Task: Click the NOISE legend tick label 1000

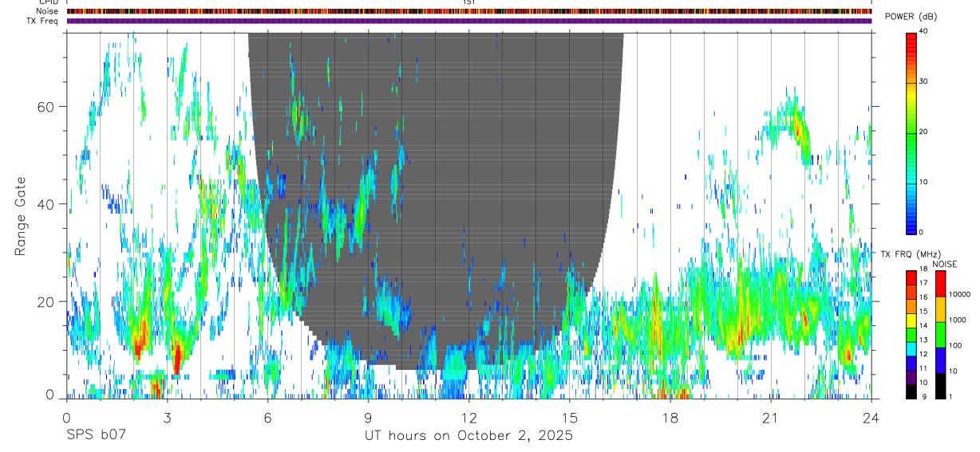Action: click(x=958, y=320)
